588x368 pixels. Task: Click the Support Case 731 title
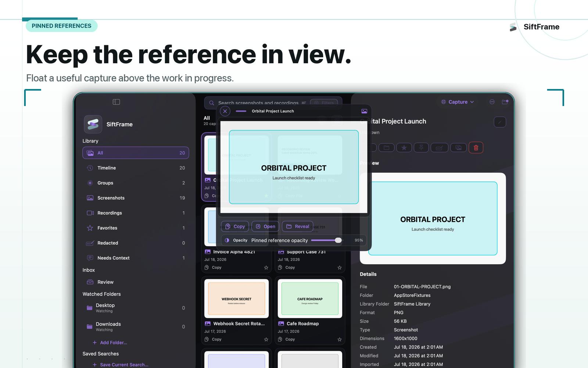(306, 252)
